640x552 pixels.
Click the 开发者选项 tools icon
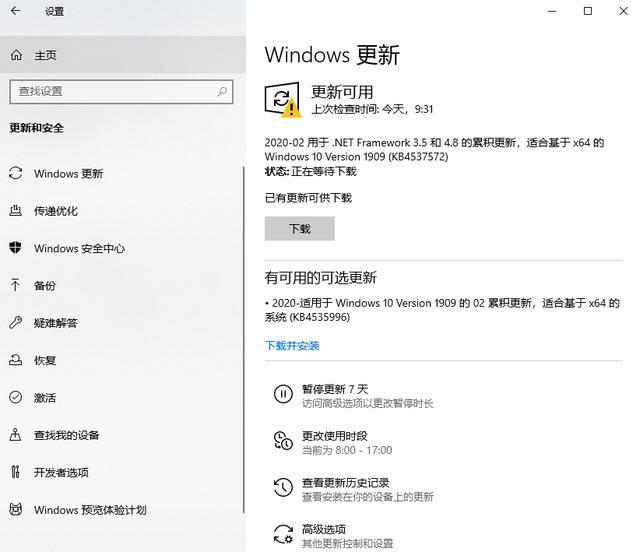(x=16, y=472)
